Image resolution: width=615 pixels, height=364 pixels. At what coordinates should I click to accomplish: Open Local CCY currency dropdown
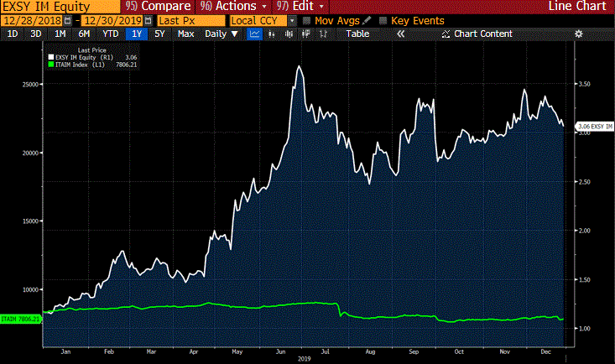tap(292, 21)
